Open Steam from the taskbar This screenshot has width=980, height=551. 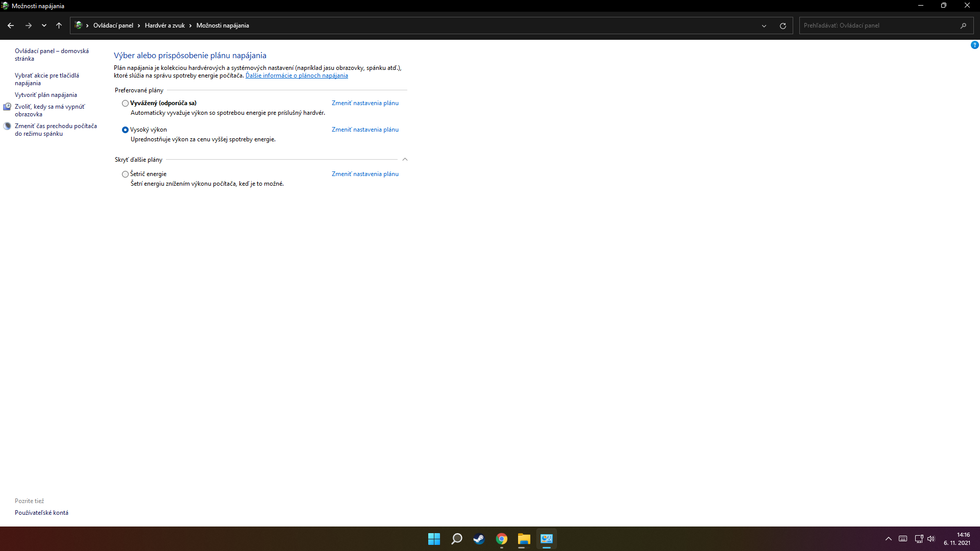[479, 539]
